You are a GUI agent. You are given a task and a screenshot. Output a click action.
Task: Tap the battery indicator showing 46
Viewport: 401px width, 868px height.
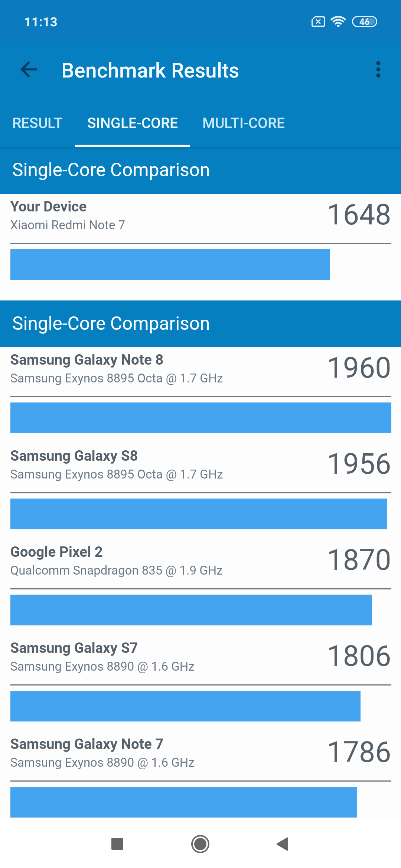click(x=365, y=22)
